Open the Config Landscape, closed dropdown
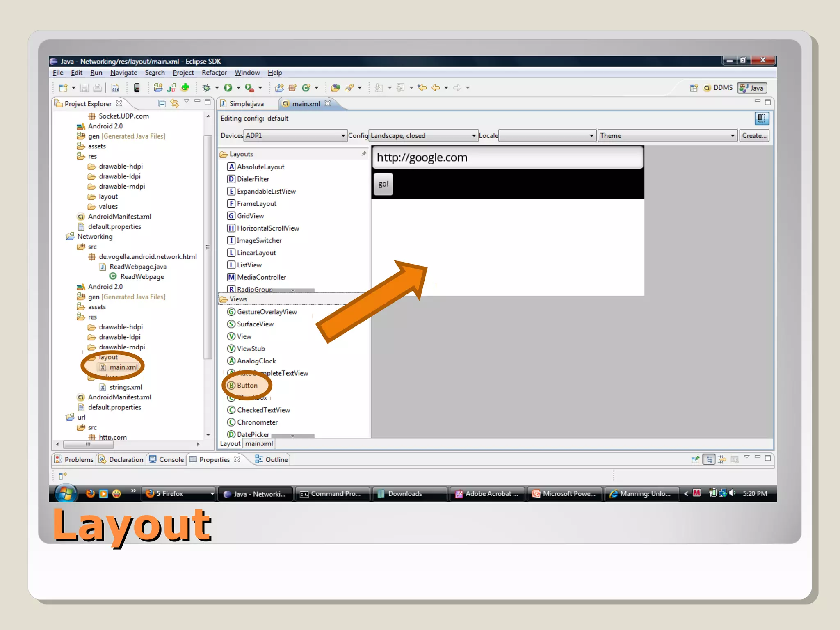 (474, 136)
